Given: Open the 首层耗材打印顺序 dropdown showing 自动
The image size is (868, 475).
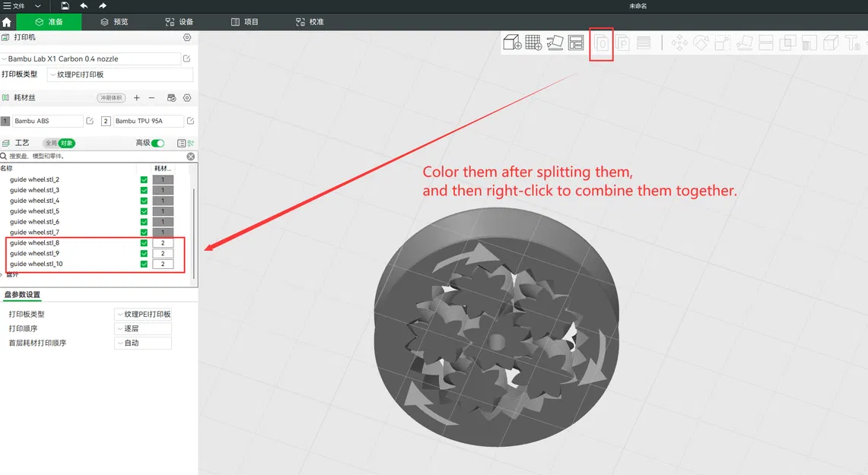Looking at the screenshot, I should pos(143,343).
